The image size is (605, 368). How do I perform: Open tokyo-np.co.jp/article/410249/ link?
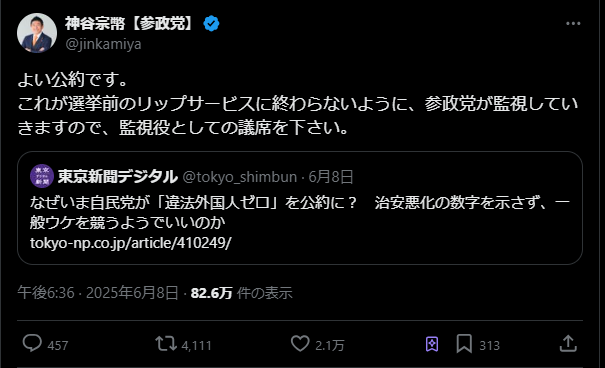click(131, 243)
